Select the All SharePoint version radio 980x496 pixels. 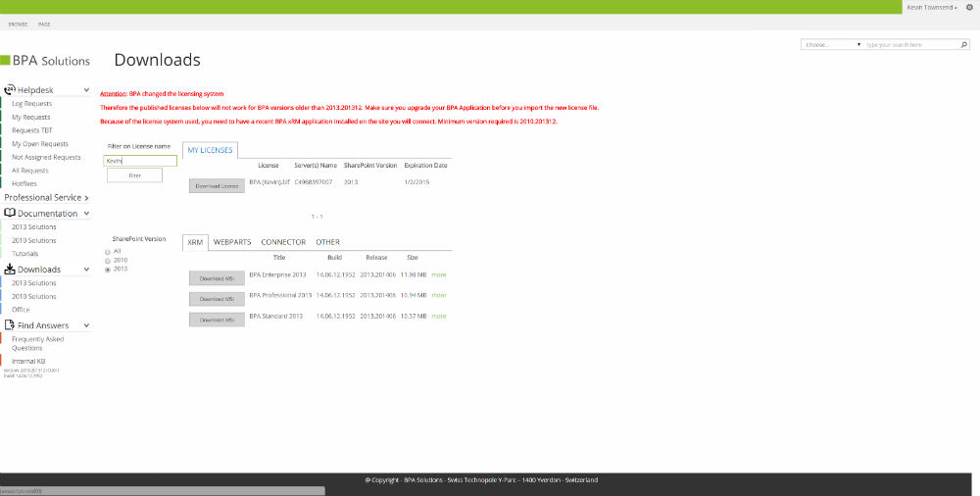108,252
